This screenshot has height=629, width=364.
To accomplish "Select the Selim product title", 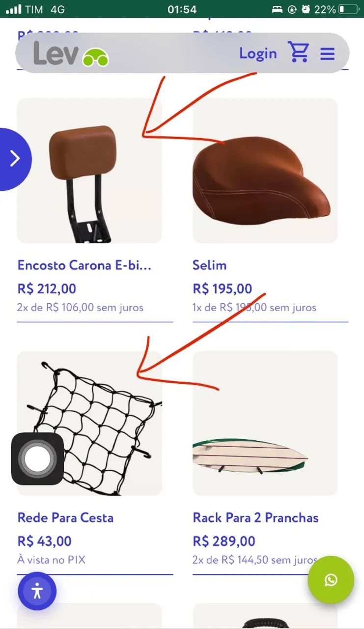I will pyautogui.click(x=210, y=265).
